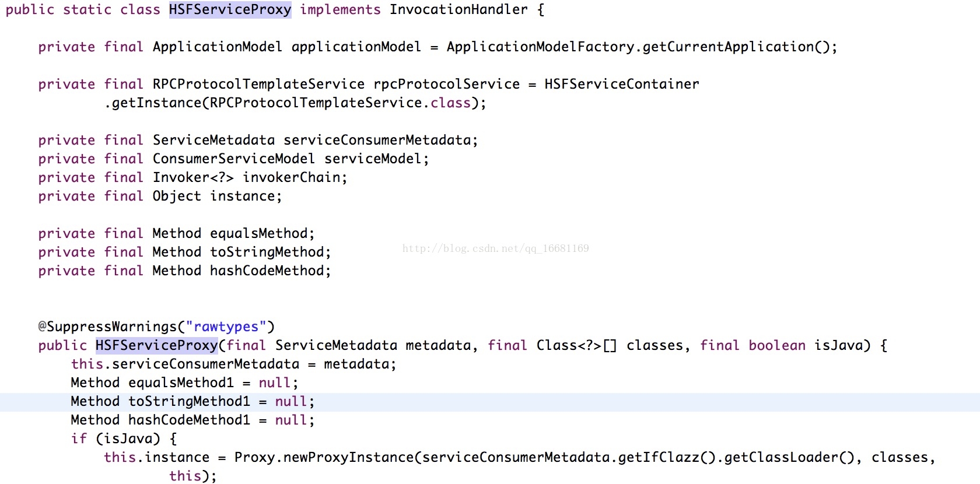Click the "rawtypes" string literal

[226, 327]
